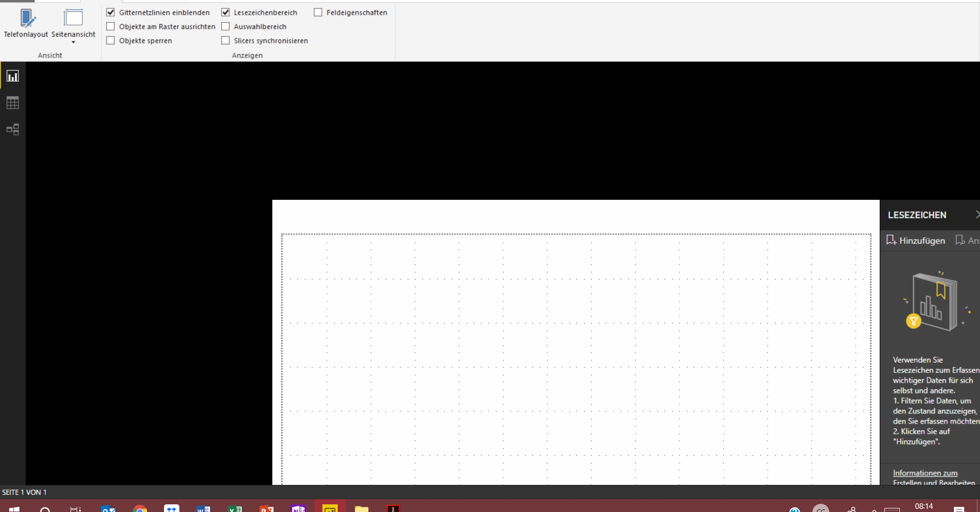Enable Feldeigenschaften checkbox
Image resolution: width=980 pixels, height=512 pixels.
point(318,12)
